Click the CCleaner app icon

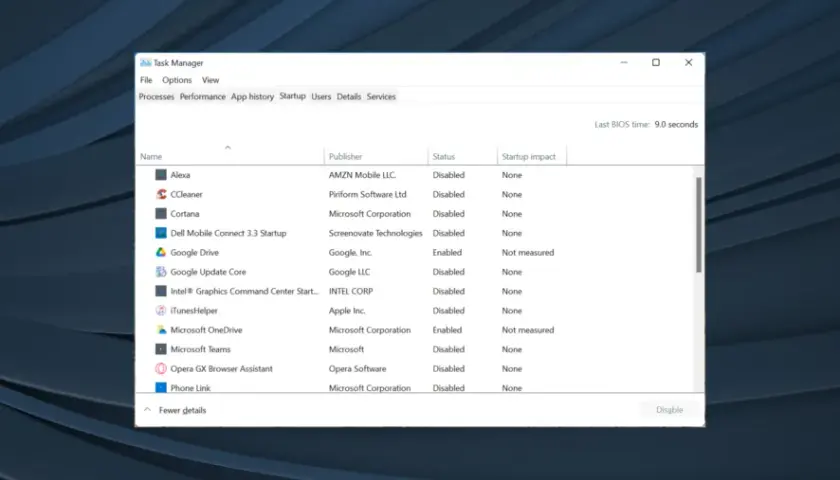pyautogui.click(x=161, y=194)
